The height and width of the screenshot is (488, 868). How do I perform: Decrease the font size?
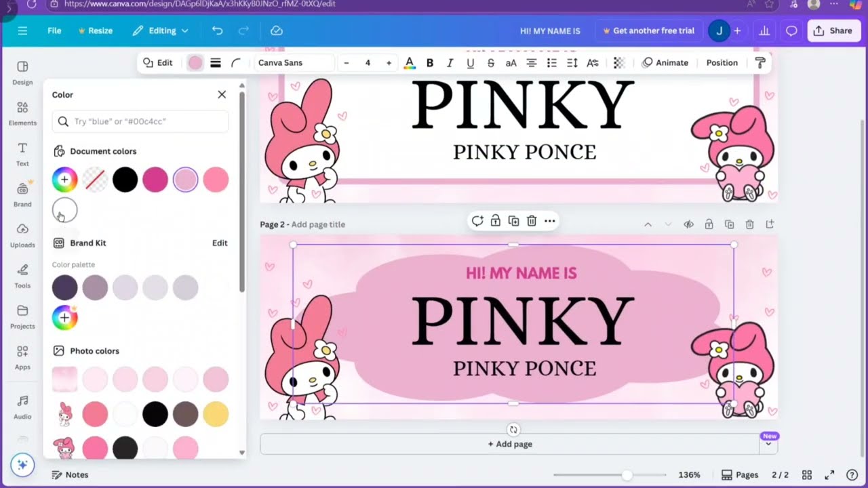(347, 62)
